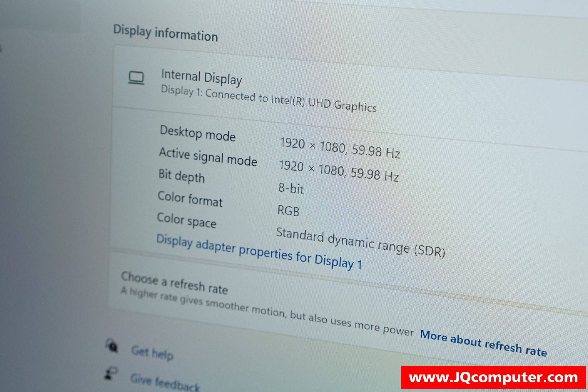Click the Desktop mode value 1920 × 1080, 59.98 Hz
This screenshot has width=588, height=392.
pos(340,148)
